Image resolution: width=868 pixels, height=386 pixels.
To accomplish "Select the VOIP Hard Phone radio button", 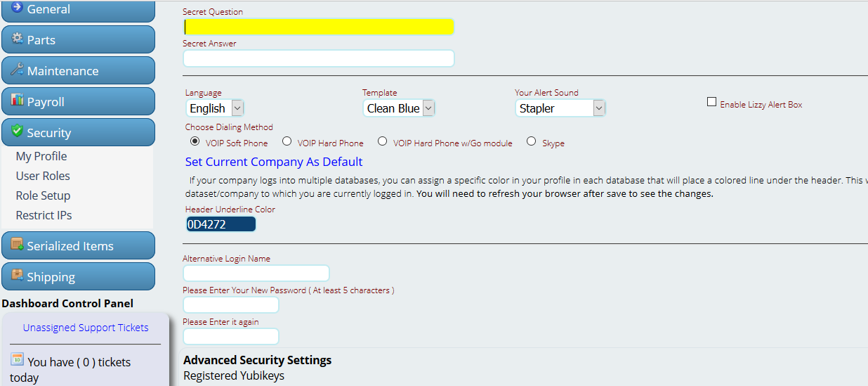I will (287, 141).
